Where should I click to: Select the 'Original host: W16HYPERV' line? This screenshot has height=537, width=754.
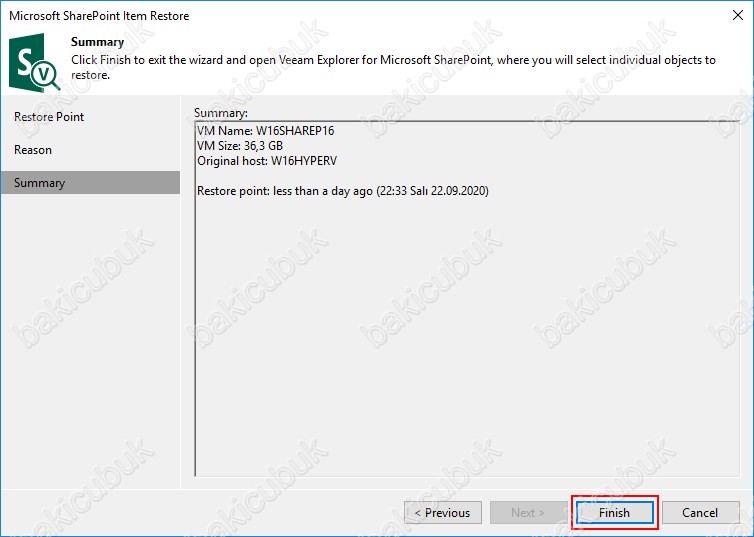[x=267, y=161]
